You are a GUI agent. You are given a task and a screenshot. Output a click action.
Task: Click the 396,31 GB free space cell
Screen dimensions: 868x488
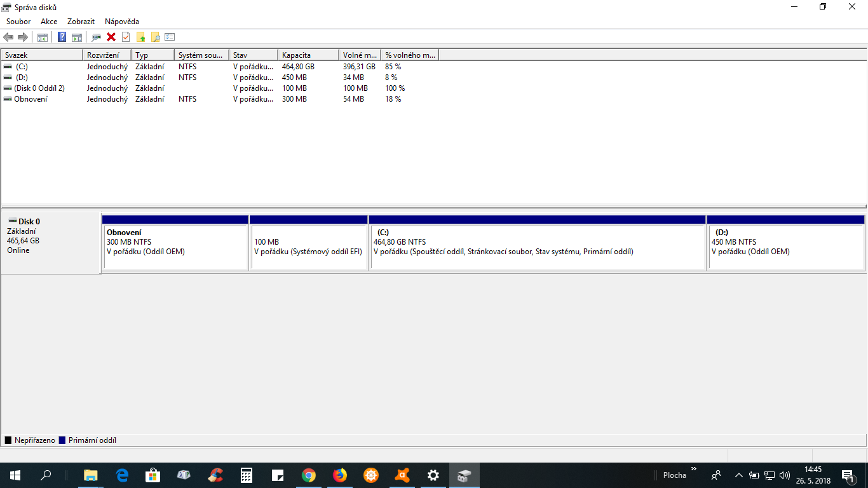tap(359, 67)
